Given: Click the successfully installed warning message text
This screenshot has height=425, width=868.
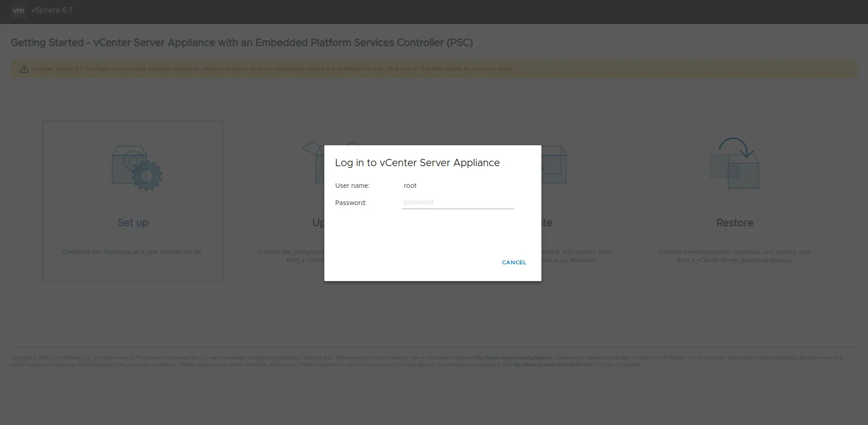Looking at the screenshot, I should [273, 69].
